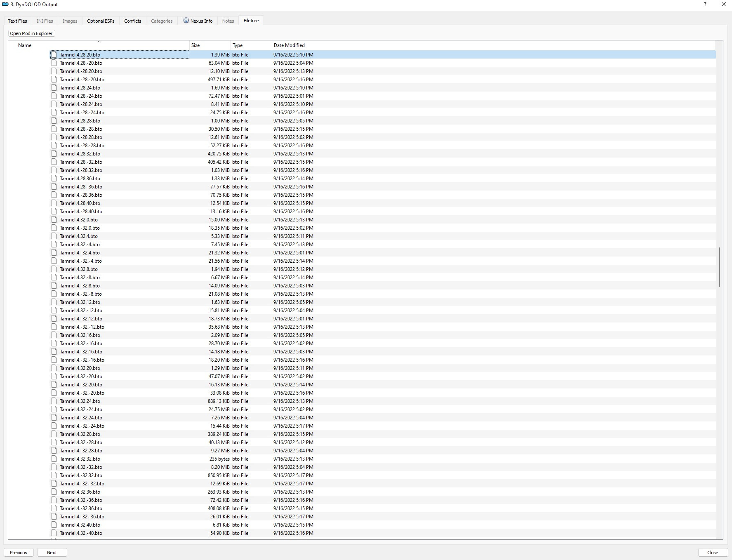Viewport: 732px width, 560px height.
Task: Click file icon of Tamriel.4.32.16.bto
Action: coord(54,335)
